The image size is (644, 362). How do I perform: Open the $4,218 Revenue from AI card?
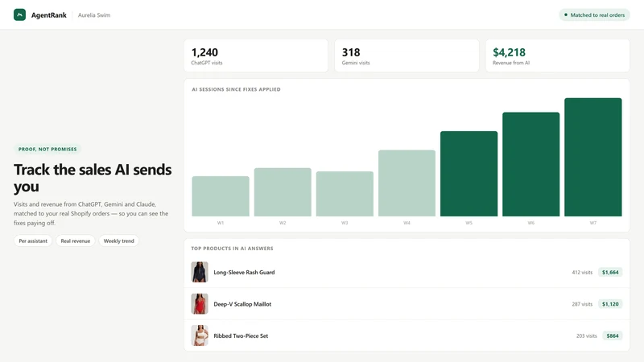pyautogui.click(x=557, y=56)
